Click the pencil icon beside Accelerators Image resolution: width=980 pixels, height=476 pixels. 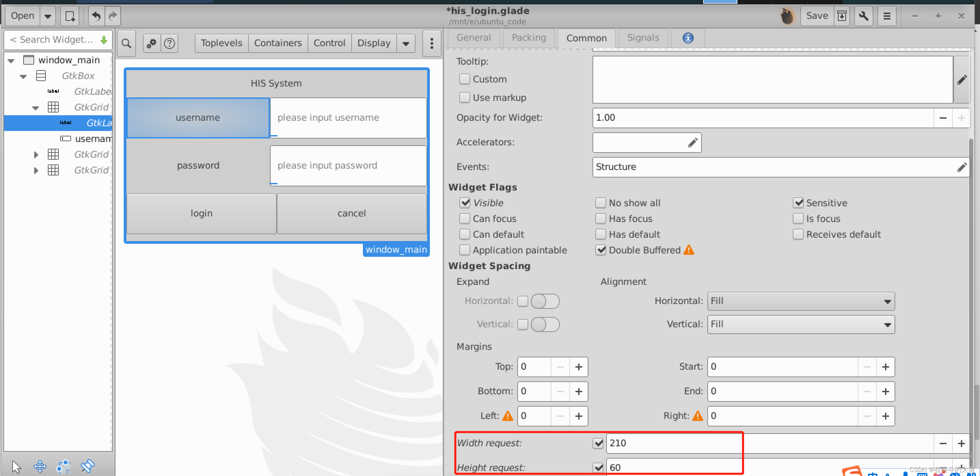[x=692, y=142]
